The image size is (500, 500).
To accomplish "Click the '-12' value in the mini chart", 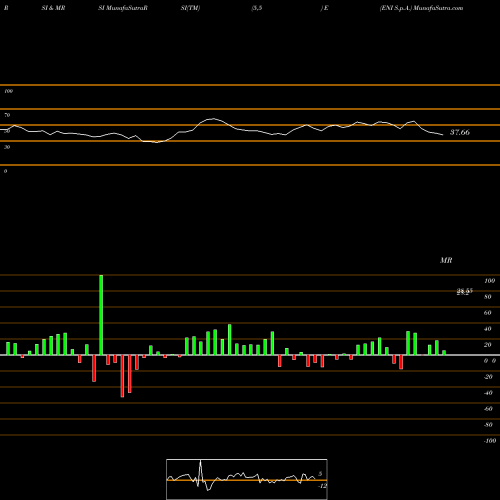I will point(322,486).
